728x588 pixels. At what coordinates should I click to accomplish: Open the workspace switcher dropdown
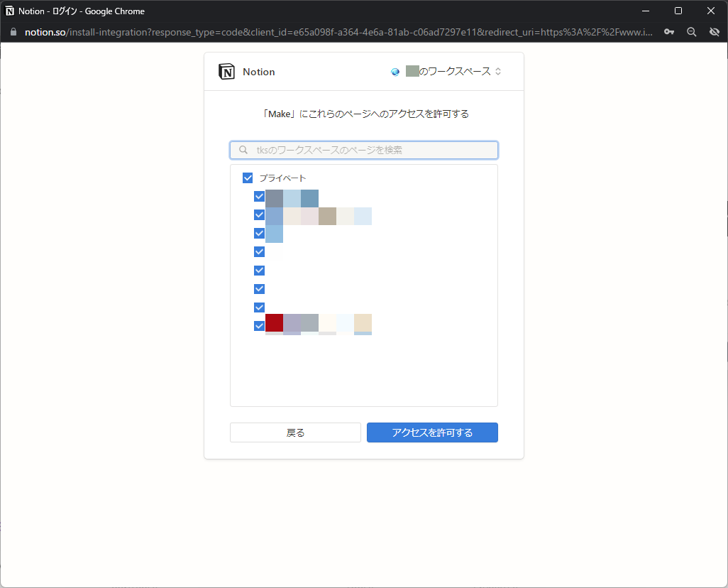[x=446, y=72]
